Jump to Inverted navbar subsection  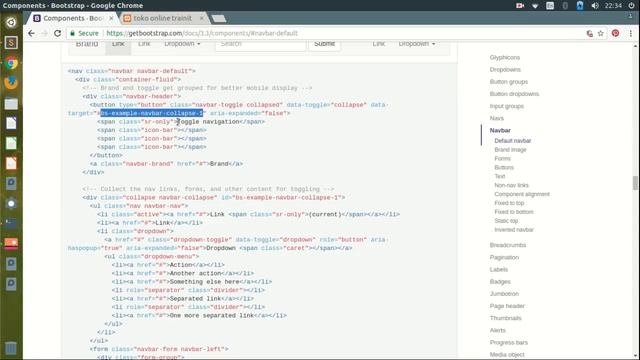click(x=514, y=230)
